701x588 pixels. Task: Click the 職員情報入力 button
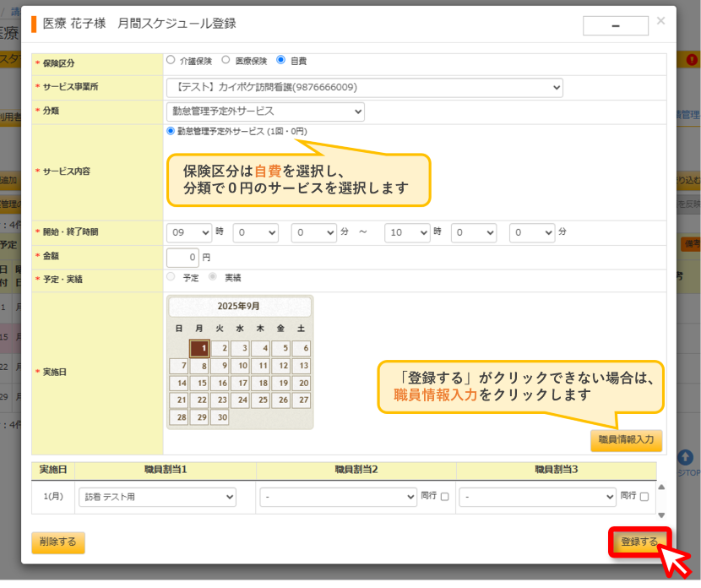[626, 440]
